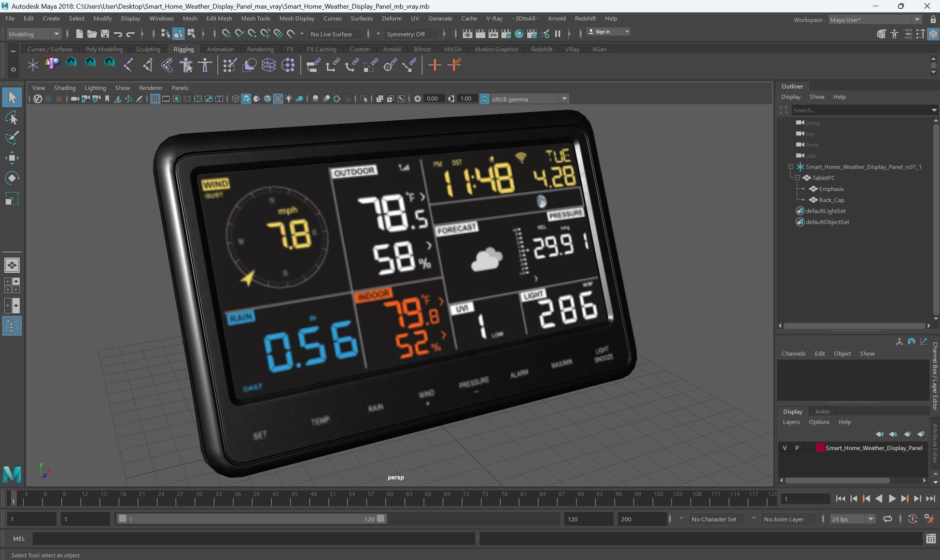
Task: Toggle layer visibility V for Smart_Home_Weather_Display_Panel
Action: pos(784,447)
